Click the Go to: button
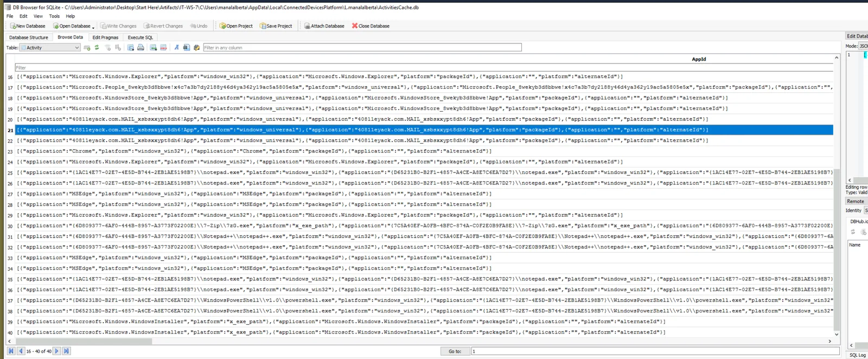The image size is (868, 359). pos(455,351)
